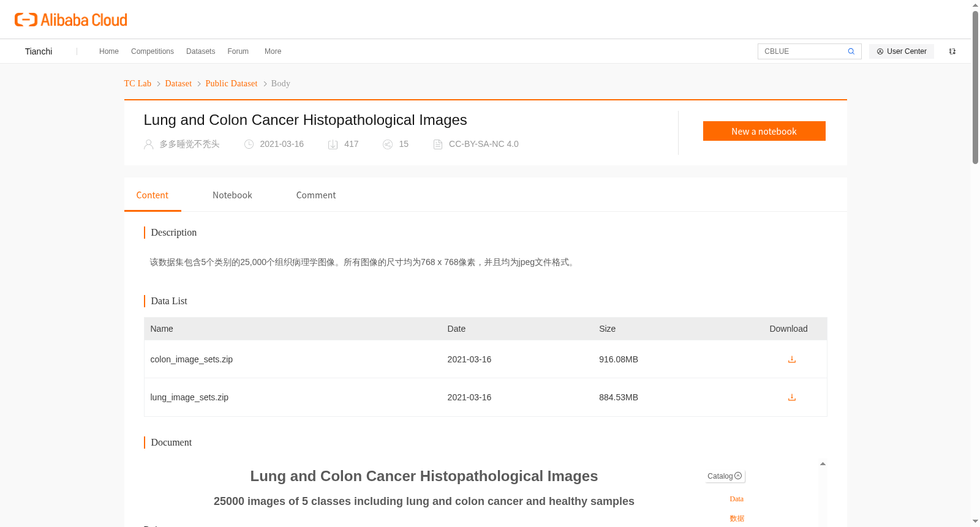Switch to the Comment tab
Screen dimensions: 980x527
(x=316, y=195)
